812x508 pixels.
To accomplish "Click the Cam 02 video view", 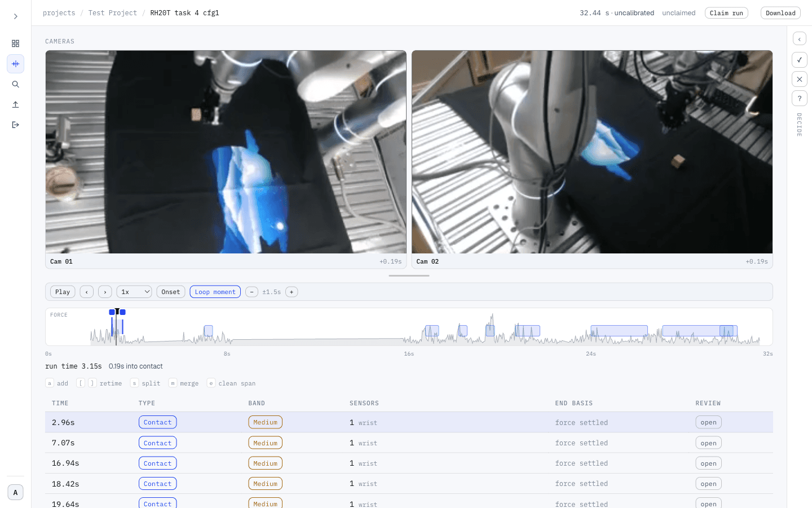I will point(592,152).
